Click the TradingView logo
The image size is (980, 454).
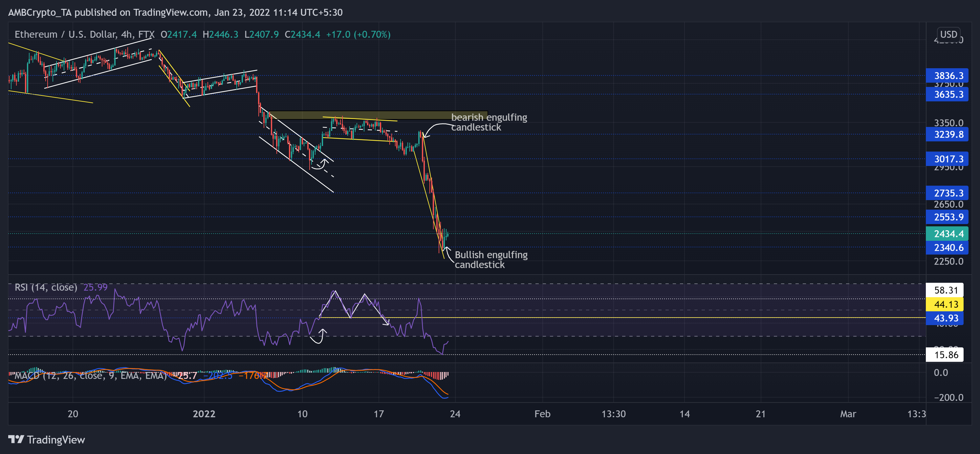(x=46, y=440)
